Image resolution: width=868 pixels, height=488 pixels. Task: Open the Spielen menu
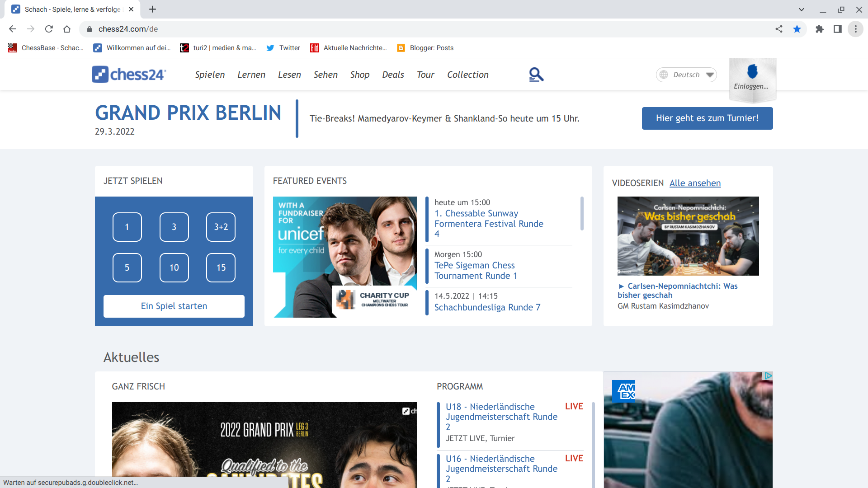[210, 75]
